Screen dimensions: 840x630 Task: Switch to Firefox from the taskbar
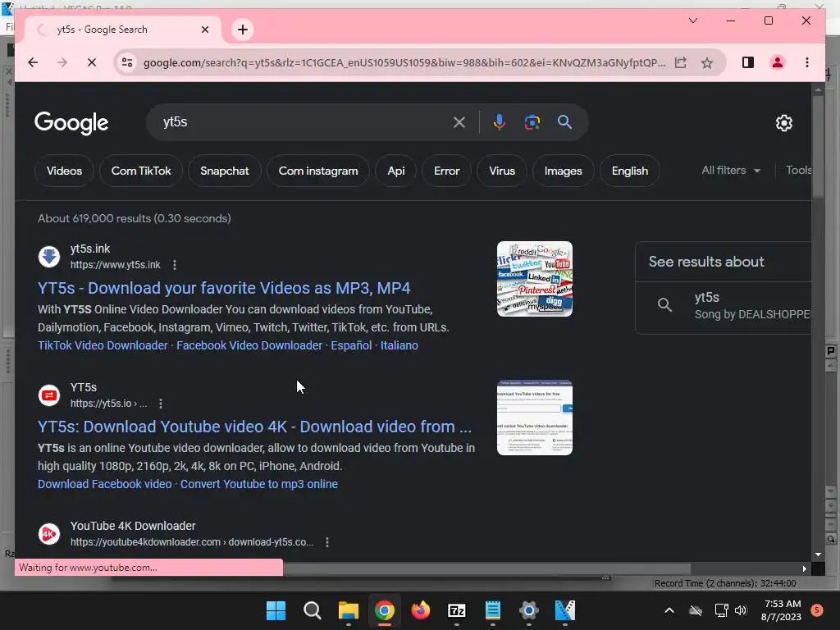(421, 610)
